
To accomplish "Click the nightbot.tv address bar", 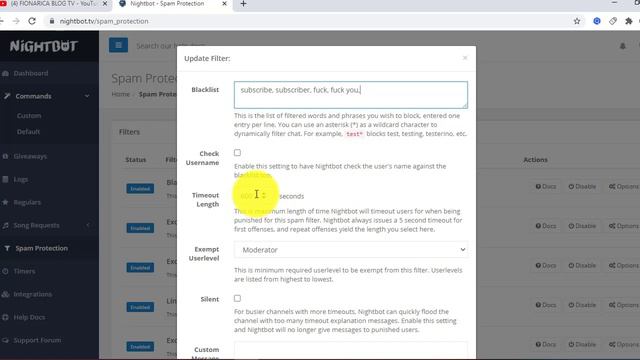I will click(x=104, y=21).
